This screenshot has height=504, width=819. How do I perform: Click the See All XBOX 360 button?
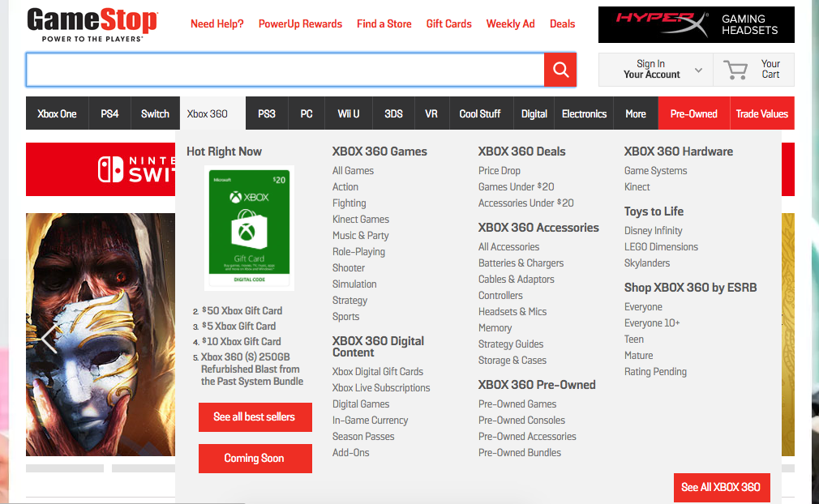point(721,487)
